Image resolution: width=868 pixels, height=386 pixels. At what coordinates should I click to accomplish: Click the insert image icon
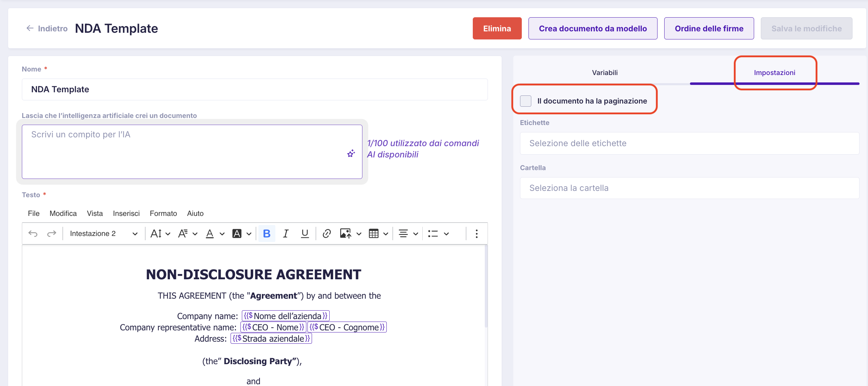pyautogui.click(x=345, y=234)
